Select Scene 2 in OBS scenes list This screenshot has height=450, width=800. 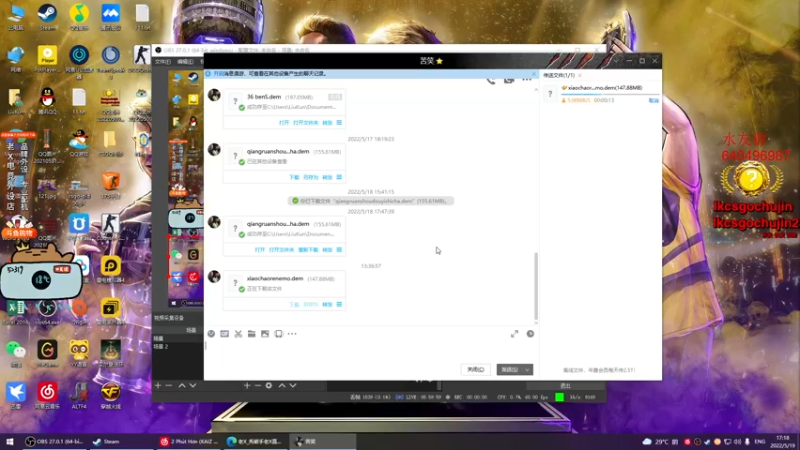pos(177,346)
